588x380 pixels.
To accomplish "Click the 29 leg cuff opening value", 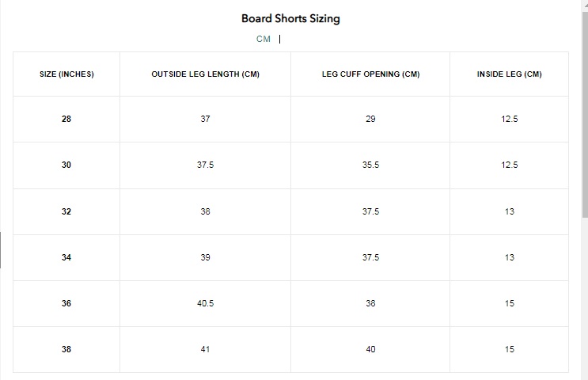I will [x=370, y=119].
